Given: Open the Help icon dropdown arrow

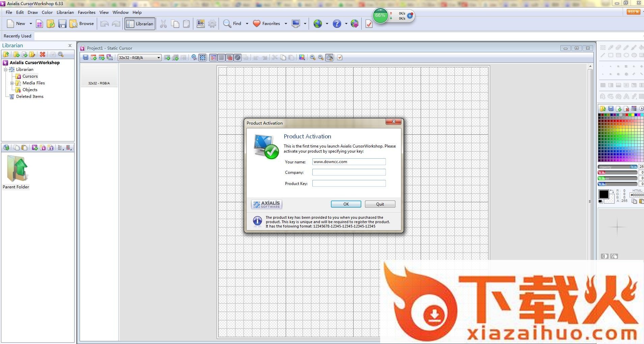Looking at the screenshot, I should pos(346,24).
